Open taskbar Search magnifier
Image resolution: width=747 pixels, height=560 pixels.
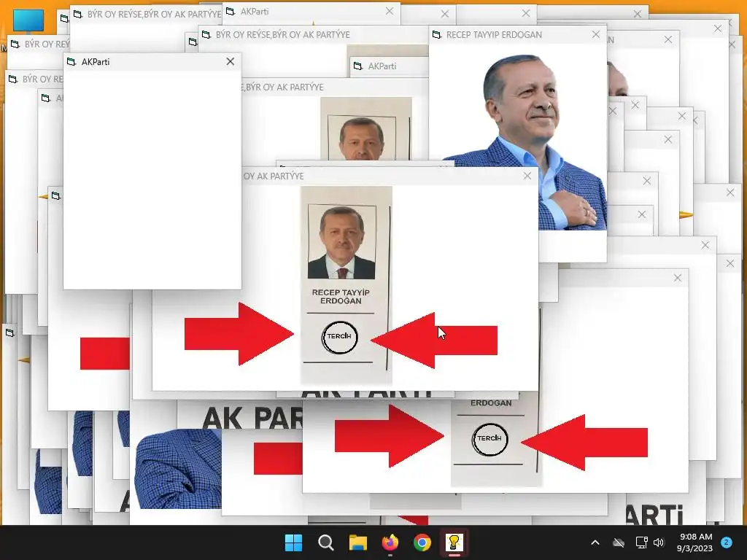coord(326,542)
